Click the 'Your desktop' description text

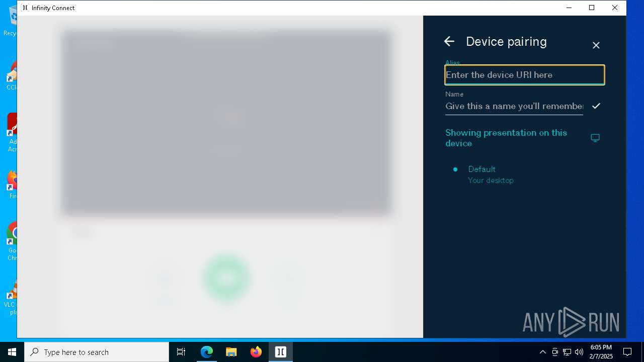click(x=491, y=180)
